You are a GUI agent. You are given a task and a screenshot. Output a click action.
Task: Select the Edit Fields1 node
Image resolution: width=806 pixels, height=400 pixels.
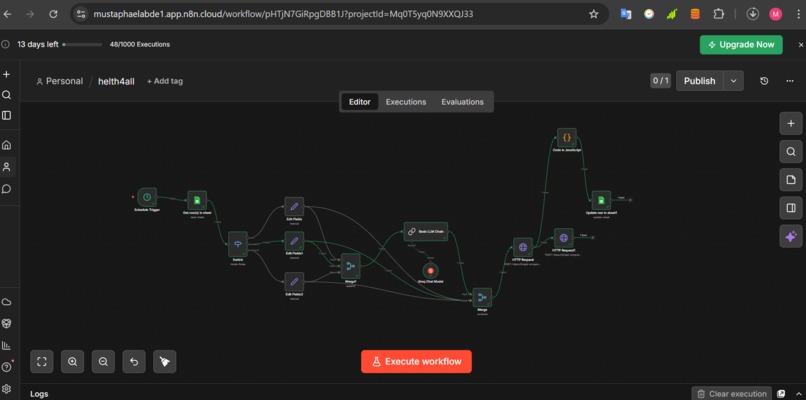294,241
